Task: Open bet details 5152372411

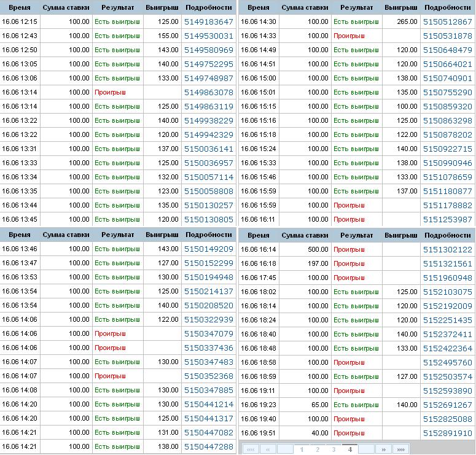Action: point(448,334)
